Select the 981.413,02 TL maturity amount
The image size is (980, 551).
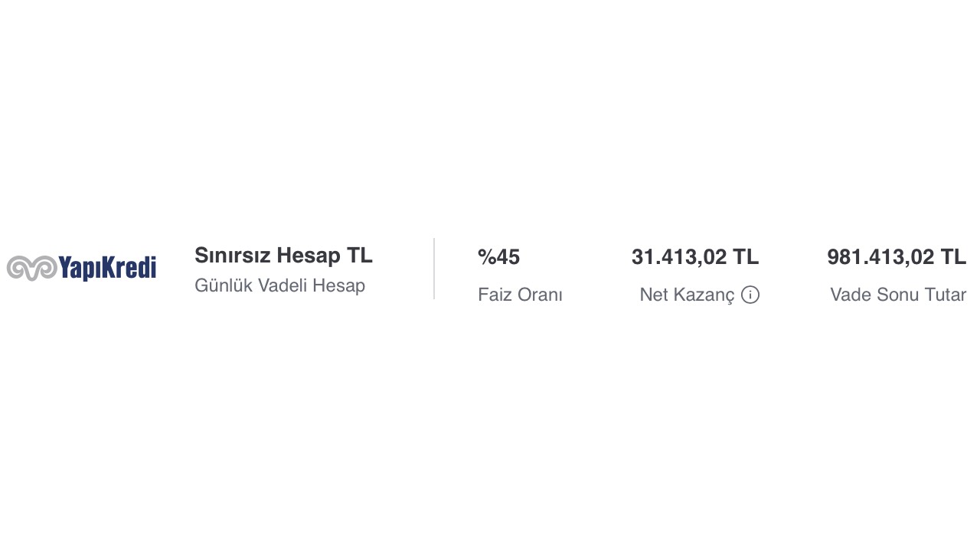coord(896,257)
